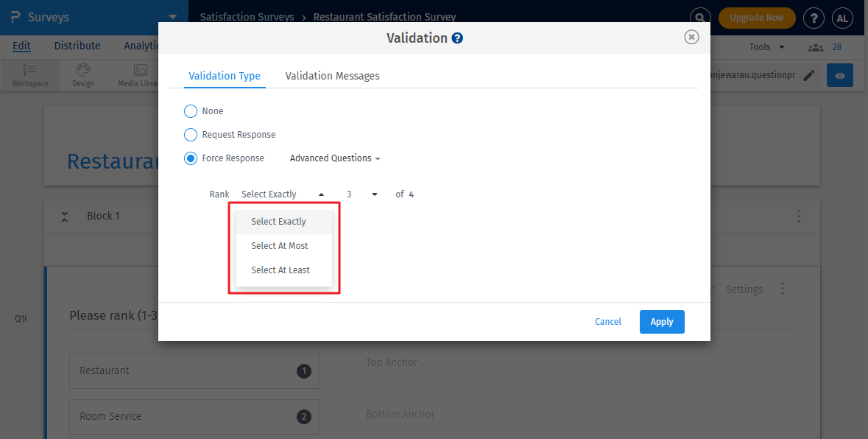Screen dimensions: 868x439
Task: Open the Workspace panel icon
Action: pos(29,74)
